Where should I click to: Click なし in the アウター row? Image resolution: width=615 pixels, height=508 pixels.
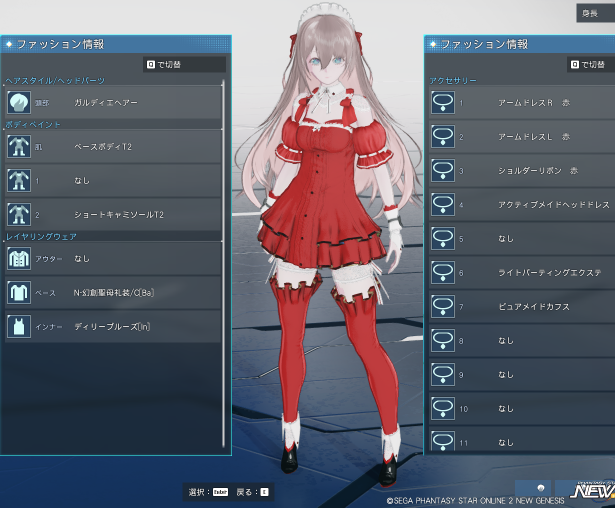(82, 259)
